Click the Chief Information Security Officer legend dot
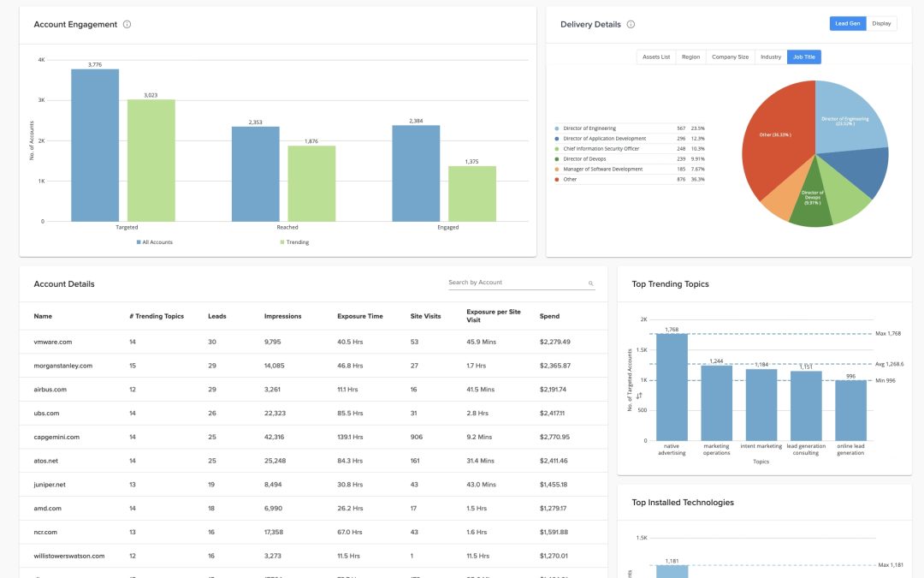924x578 pixels. (556, 149)
